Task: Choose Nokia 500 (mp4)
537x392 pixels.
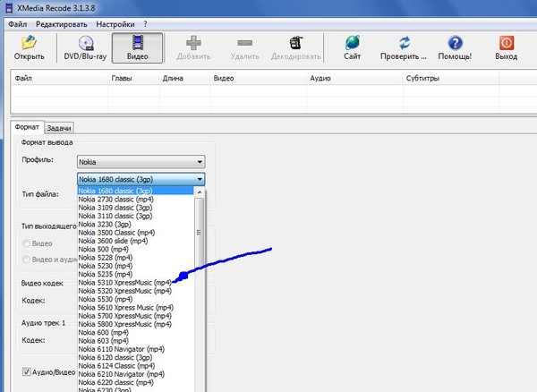Action: tap(136, 249)
